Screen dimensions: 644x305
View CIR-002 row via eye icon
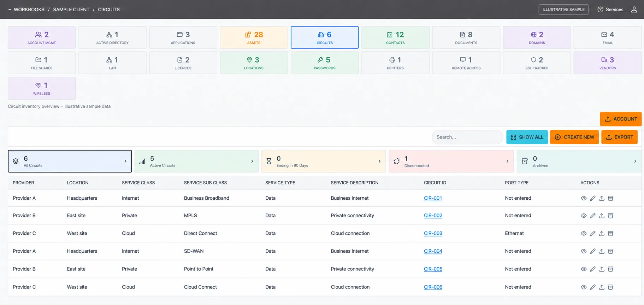[584, 216]
